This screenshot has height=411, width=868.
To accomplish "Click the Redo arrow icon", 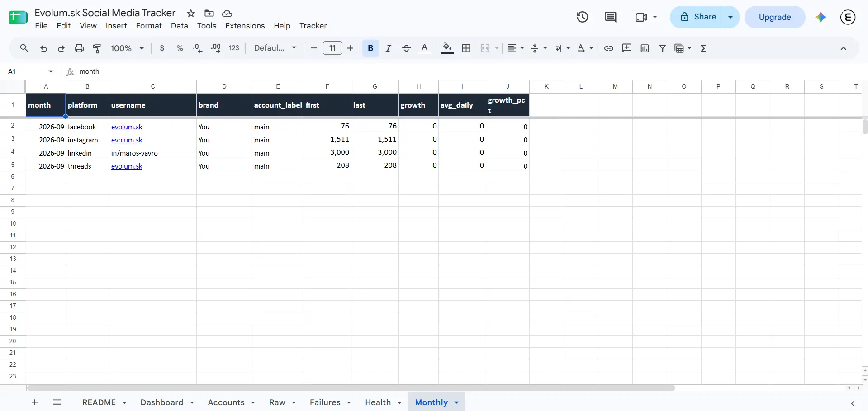I will click(61, 48).
